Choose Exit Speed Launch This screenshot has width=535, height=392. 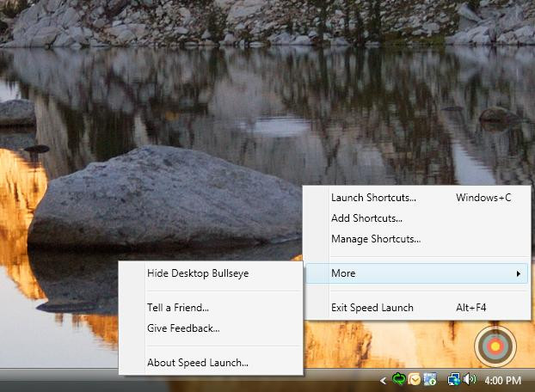(x=372, y=308)
